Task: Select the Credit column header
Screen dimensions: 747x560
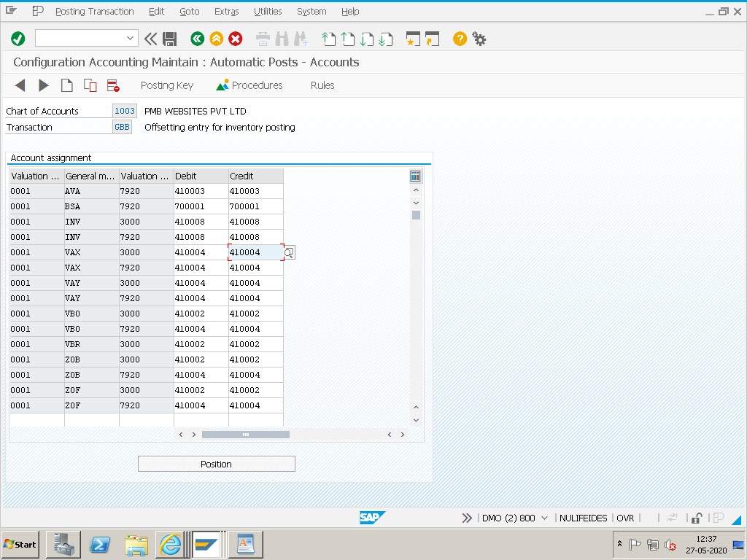Action: tap(256, 176)
